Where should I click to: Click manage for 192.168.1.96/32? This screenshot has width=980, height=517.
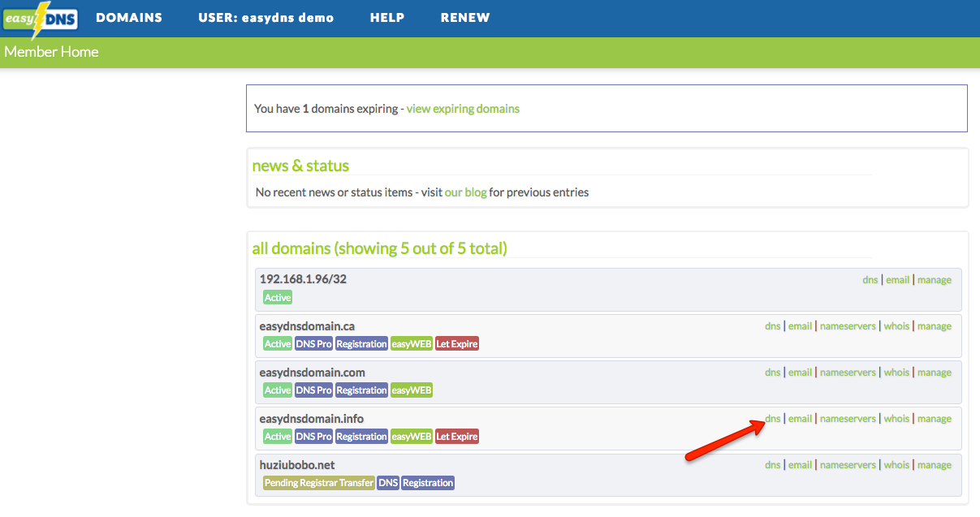(935, 280)
